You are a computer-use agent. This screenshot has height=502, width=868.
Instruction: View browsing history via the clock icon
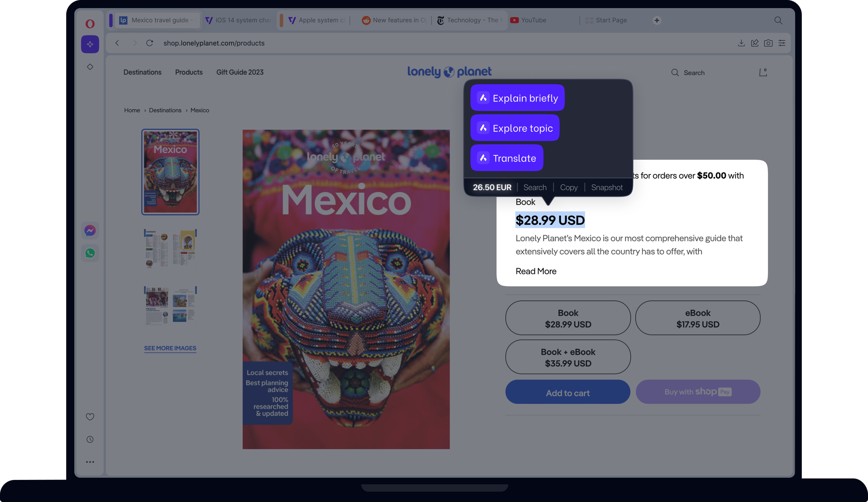point(90,439)
